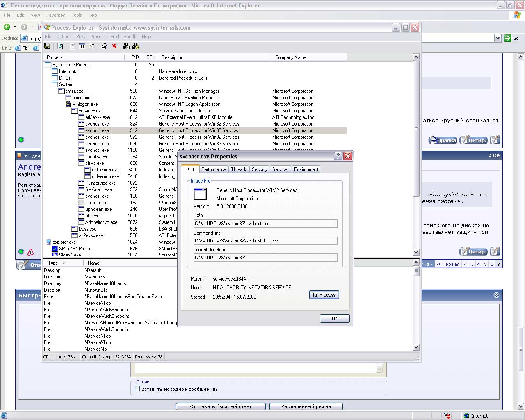This screenshot has width=525, height=420.
Task: Click the Windows flag logo in IE
Action: coord(517,15)
